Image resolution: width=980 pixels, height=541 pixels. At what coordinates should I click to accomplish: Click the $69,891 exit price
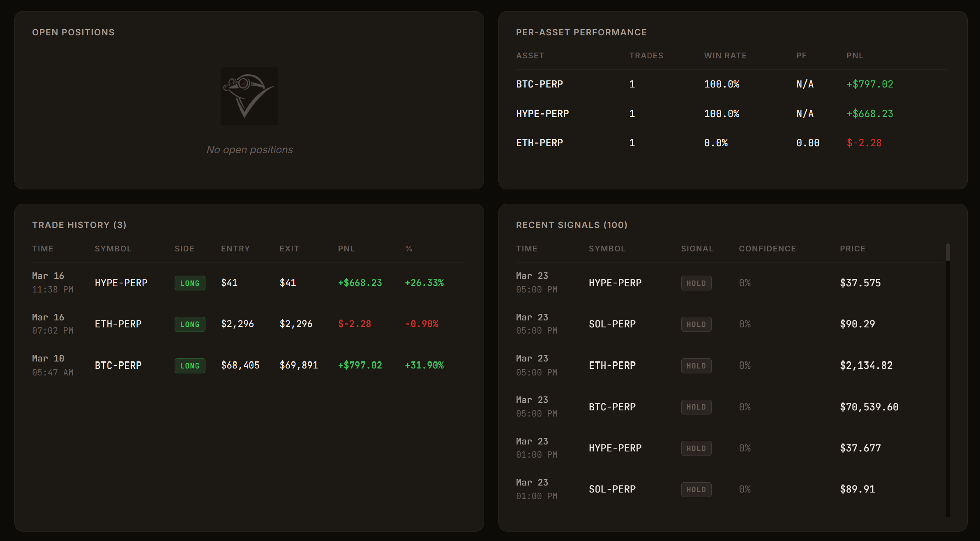pos(299,366)
